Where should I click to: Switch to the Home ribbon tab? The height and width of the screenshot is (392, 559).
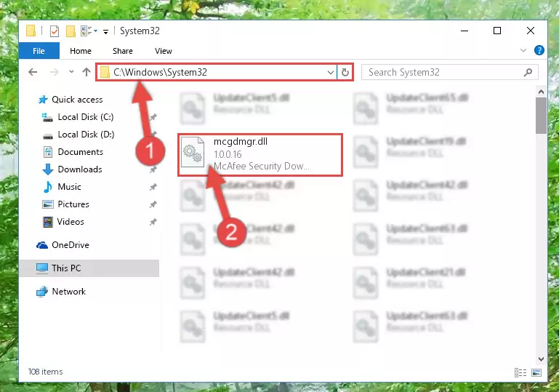[81, 51]
